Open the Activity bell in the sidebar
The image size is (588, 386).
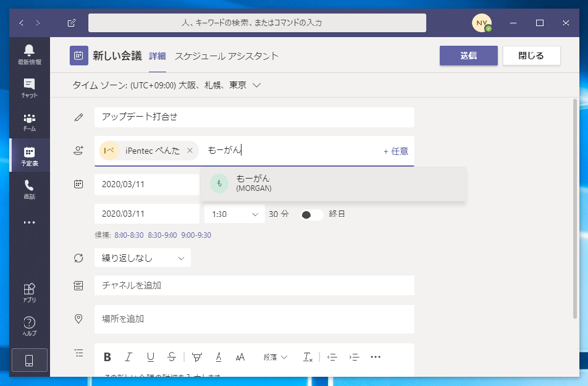point(29,54)
